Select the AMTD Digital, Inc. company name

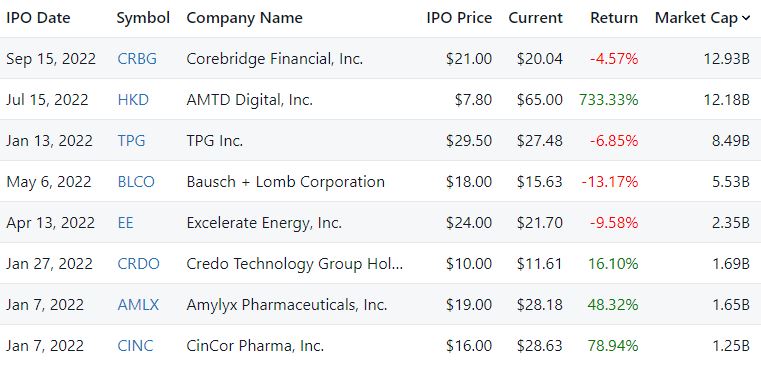click(x=249, y=100)
